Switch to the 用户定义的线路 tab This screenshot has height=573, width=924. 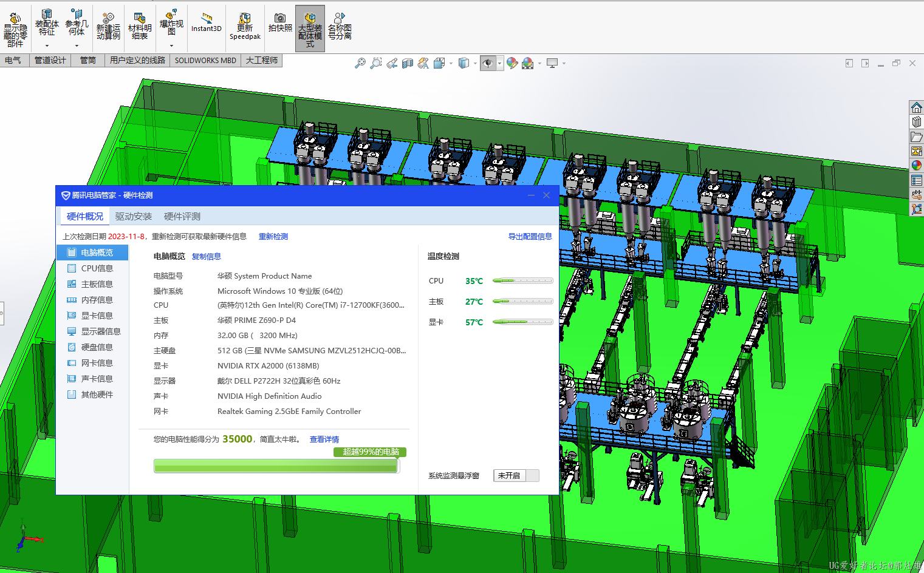point(137,60)
